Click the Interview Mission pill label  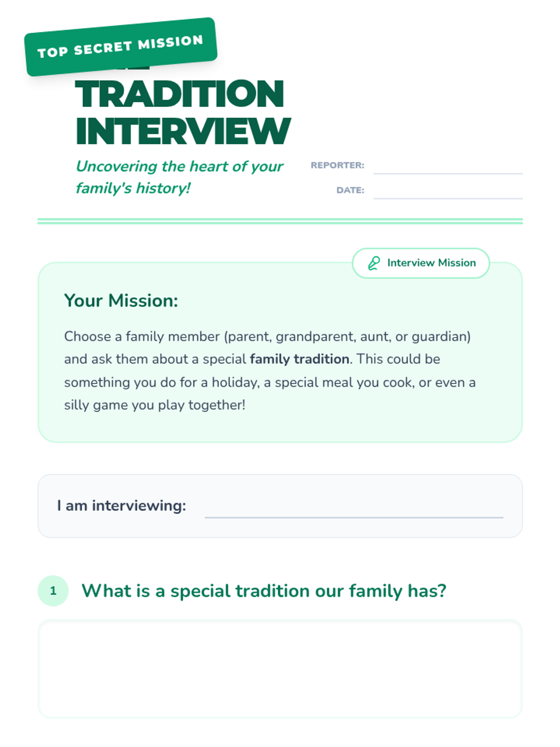[x=420, y=263]
